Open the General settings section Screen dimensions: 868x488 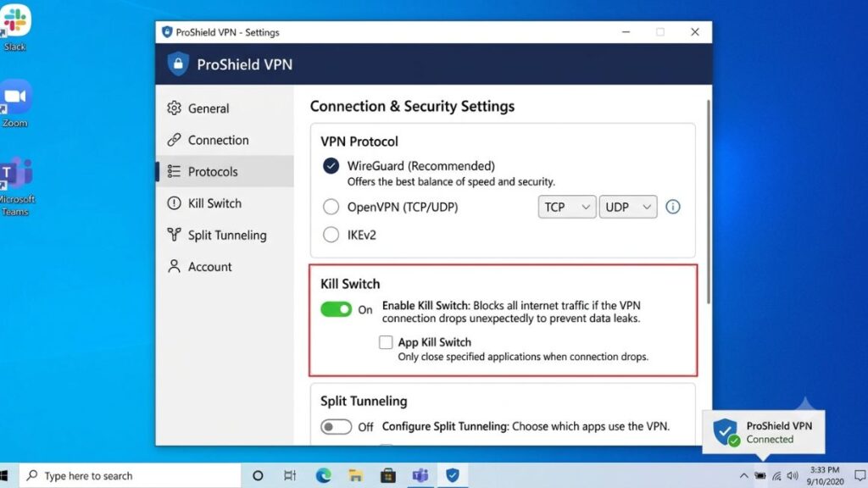pyautogui.click(x=225, y=108)
